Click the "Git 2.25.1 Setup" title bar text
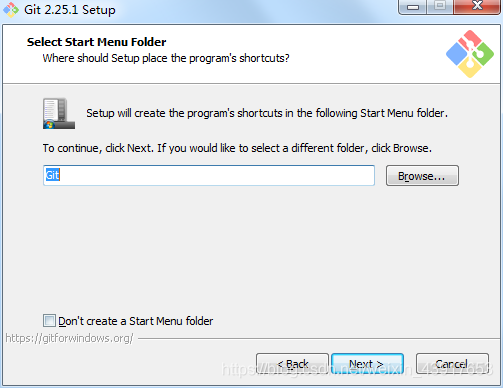503x388 pixels. [70, 10]
